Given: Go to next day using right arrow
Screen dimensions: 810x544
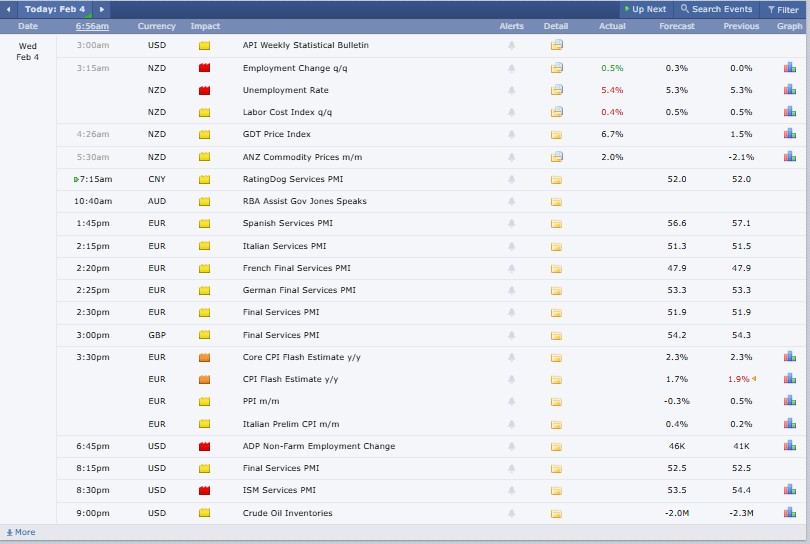Looking at the screenshot, I should pos(101,9).
